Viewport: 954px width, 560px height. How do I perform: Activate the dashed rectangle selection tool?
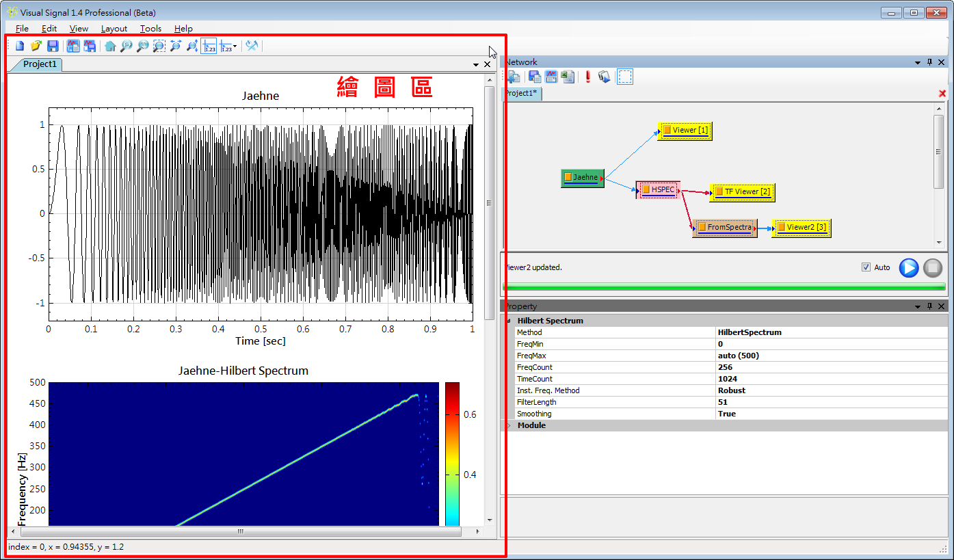(624, 77)
